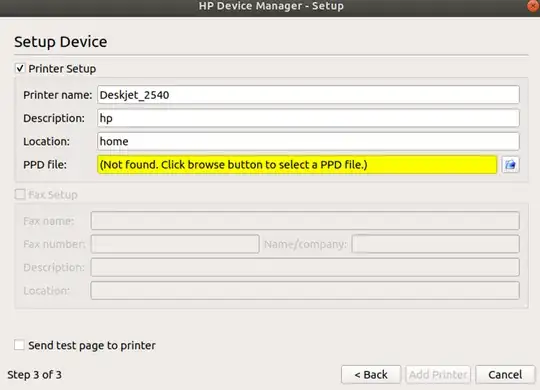Click the Printer name field
This screenshot has width=540, height=390.
[x=308, y=95]
